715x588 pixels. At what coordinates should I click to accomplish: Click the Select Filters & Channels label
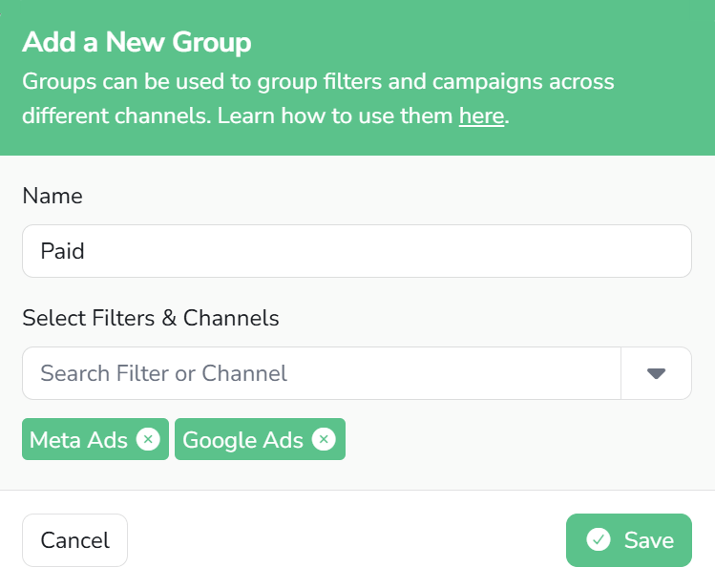click(x=151, y=318)
